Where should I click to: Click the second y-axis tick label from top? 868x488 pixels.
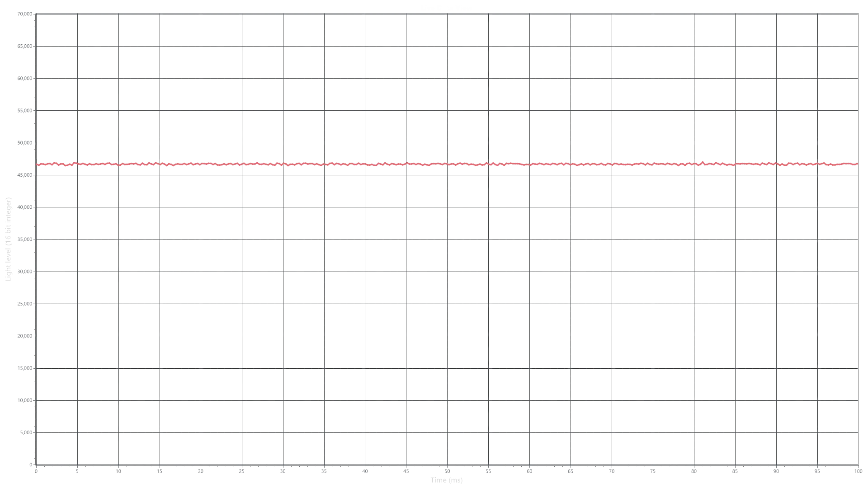point(24,47)
